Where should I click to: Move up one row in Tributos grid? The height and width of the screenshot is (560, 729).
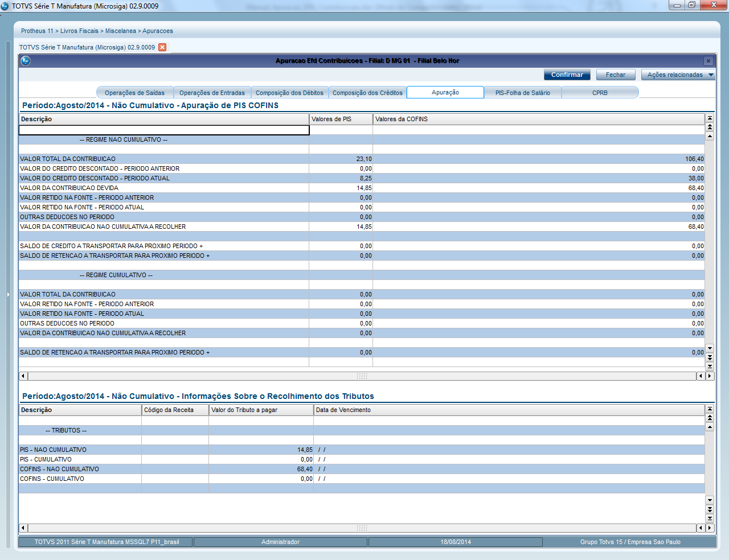[710, 427]
